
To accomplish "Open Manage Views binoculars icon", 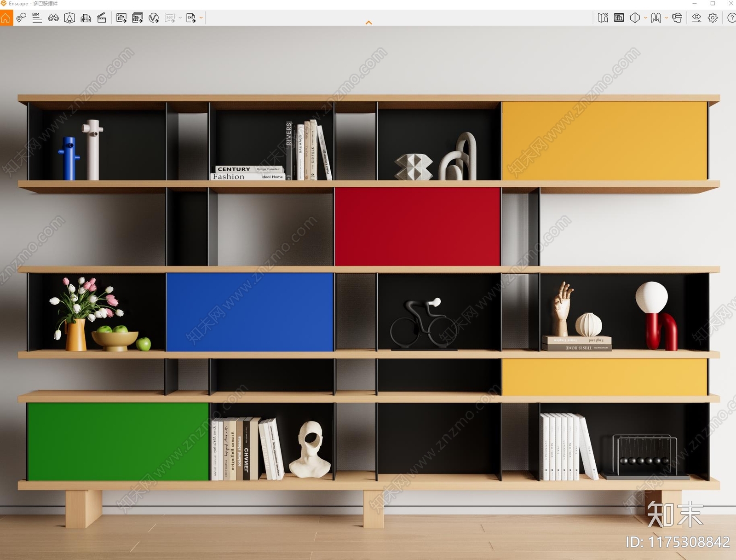I will tap(53, 18).
